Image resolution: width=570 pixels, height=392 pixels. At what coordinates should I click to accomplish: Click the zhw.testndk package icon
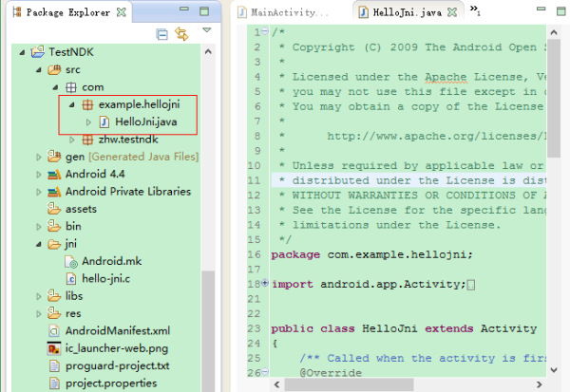pos(87,140)
